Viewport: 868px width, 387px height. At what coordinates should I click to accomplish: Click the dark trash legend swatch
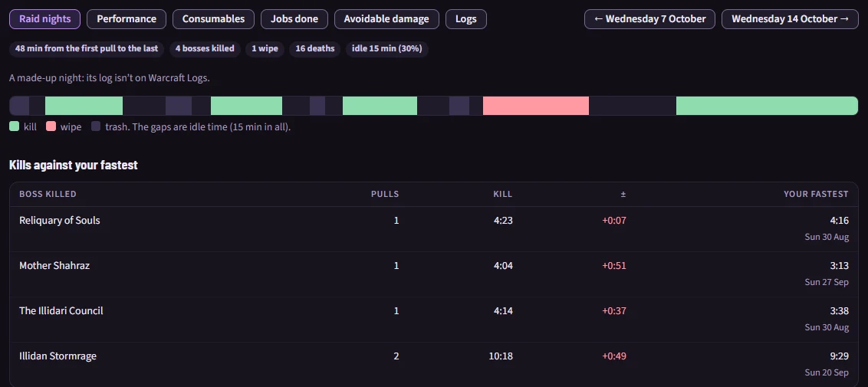96,126
